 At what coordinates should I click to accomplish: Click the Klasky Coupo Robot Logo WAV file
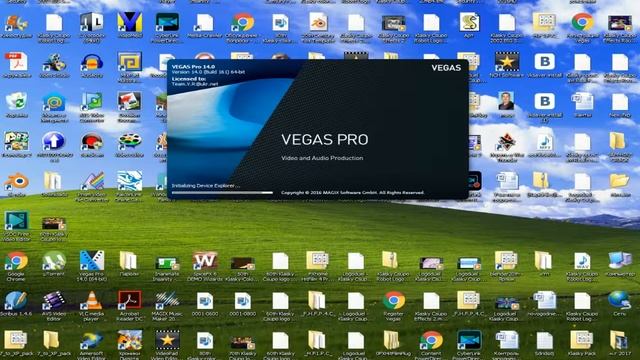pos(582,261)
